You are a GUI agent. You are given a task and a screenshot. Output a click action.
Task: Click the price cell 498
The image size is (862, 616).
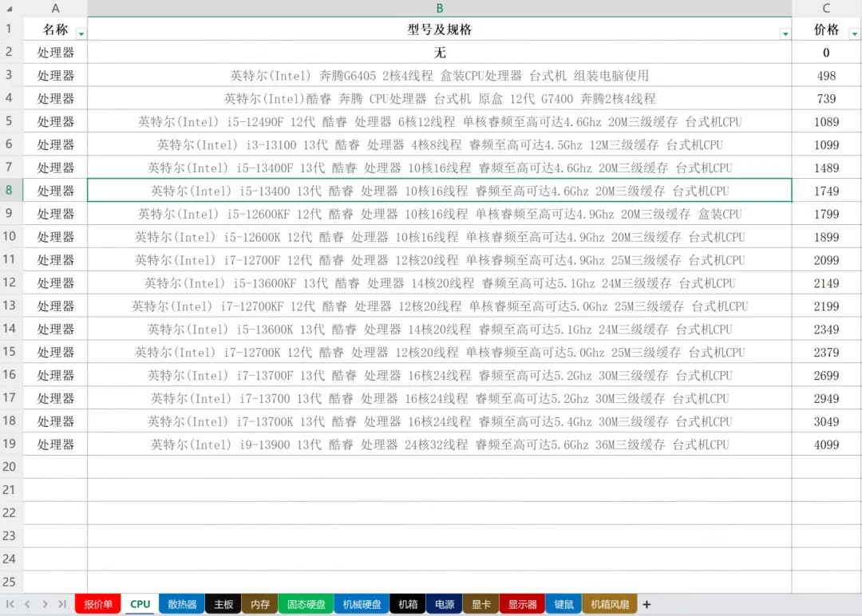[x=826, y=75]
